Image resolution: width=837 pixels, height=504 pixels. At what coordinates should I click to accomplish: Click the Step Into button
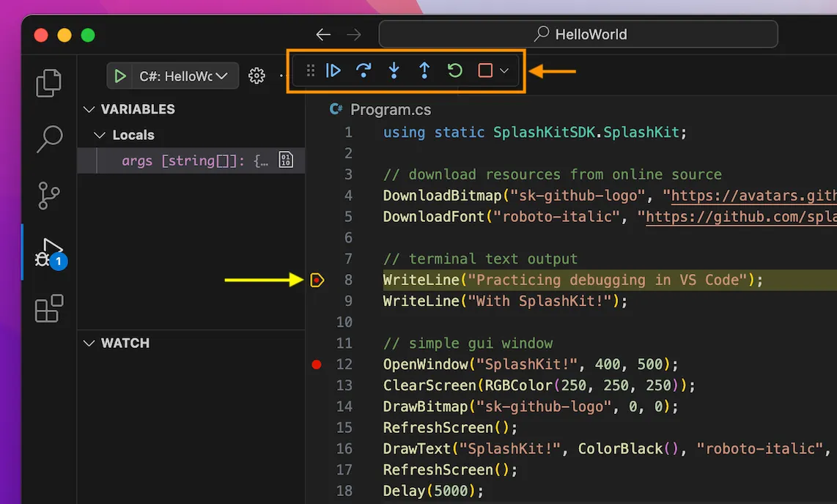click(x=394, y=70)
